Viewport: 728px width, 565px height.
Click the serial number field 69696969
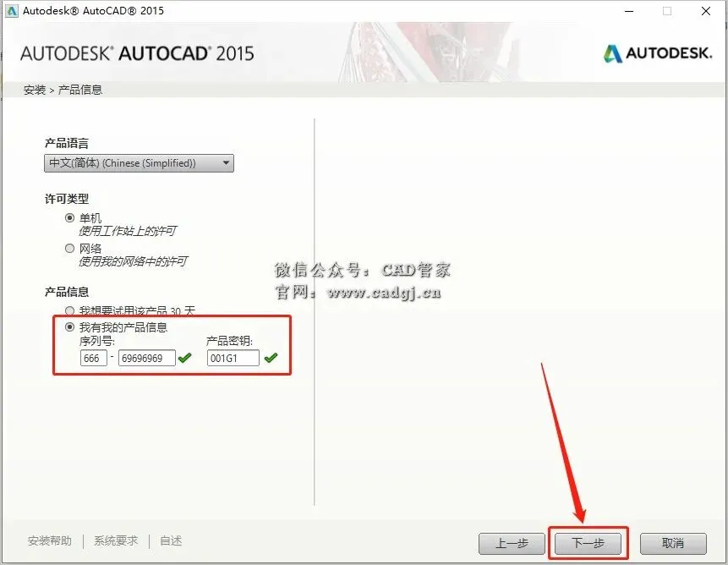[147, 358]
